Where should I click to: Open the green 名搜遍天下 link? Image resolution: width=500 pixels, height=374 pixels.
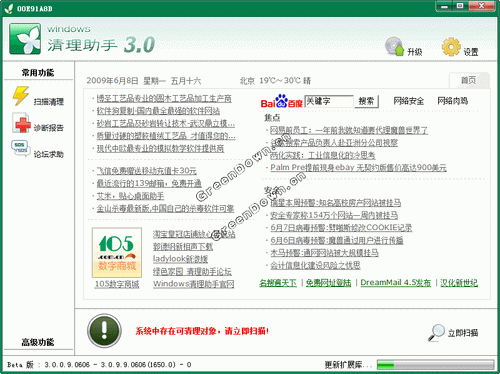(x=278, y=283)
